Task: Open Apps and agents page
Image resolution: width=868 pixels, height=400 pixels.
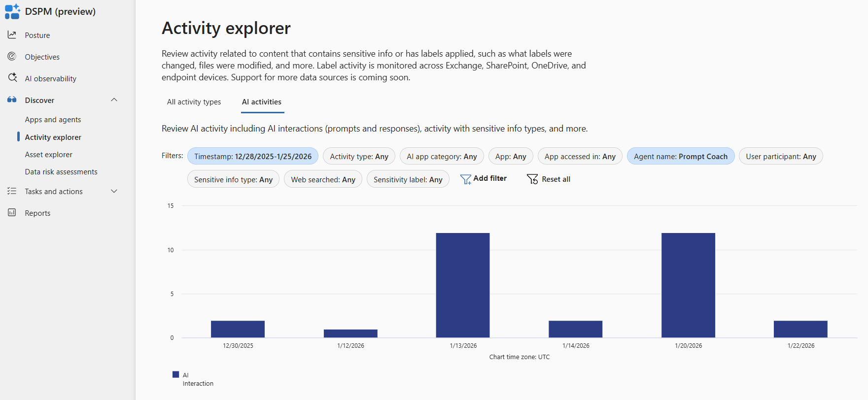Action: click(x=53, y=120)
